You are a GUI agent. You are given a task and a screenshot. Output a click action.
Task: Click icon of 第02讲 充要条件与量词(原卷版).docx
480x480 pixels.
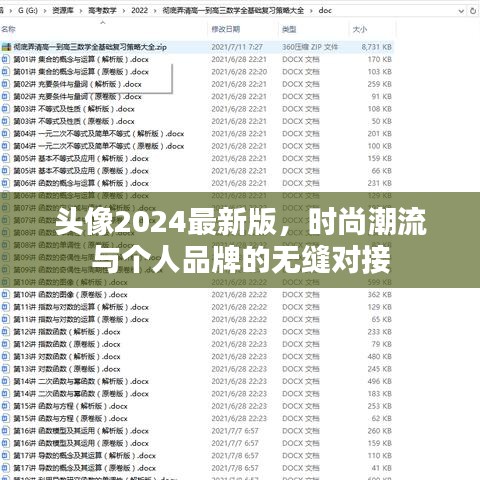[x=5, y=97]
